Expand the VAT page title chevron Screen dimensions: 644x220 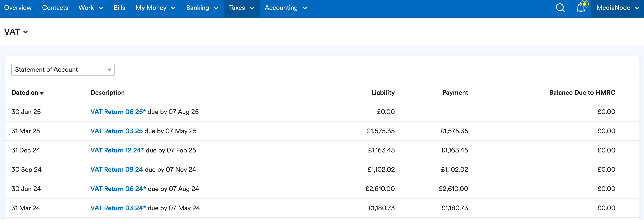[x=25, y=32]
